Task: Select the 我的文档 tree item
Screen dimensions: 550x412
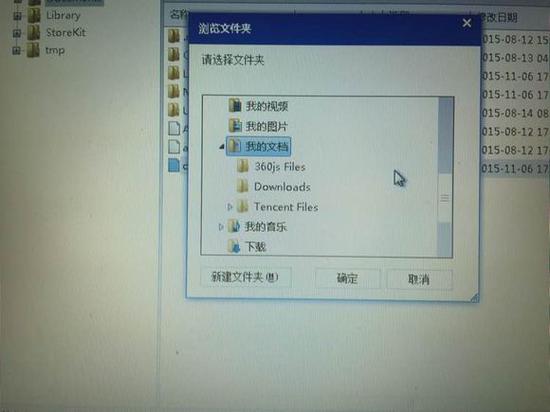Action: [x=258, y=146]
